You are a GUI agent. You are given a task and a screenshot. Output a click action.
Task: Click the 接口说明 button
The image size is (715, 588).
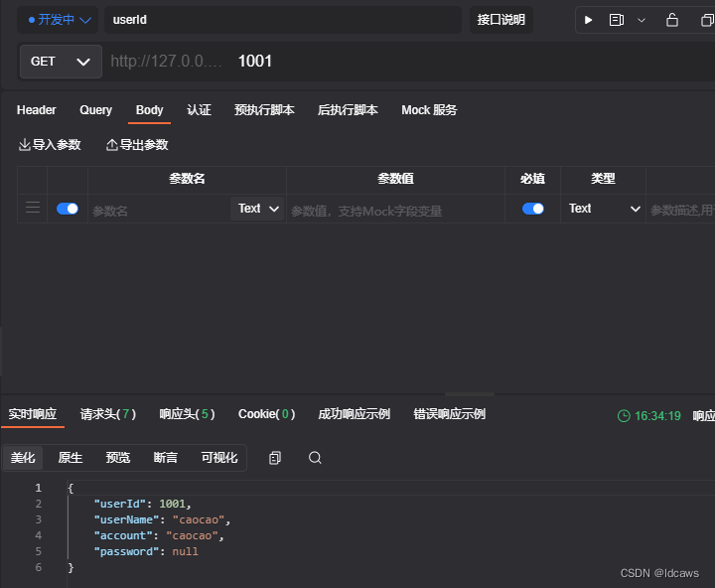pyautogui.click(x=501, y=20)
